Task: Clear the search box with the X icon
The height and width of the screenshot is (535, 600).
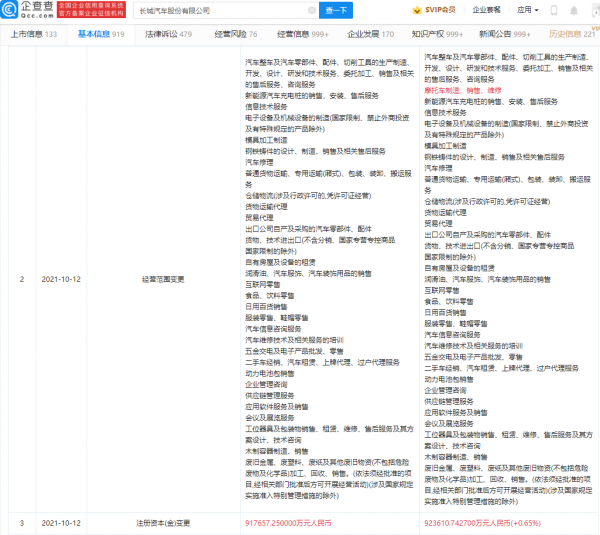Action: 312,10
